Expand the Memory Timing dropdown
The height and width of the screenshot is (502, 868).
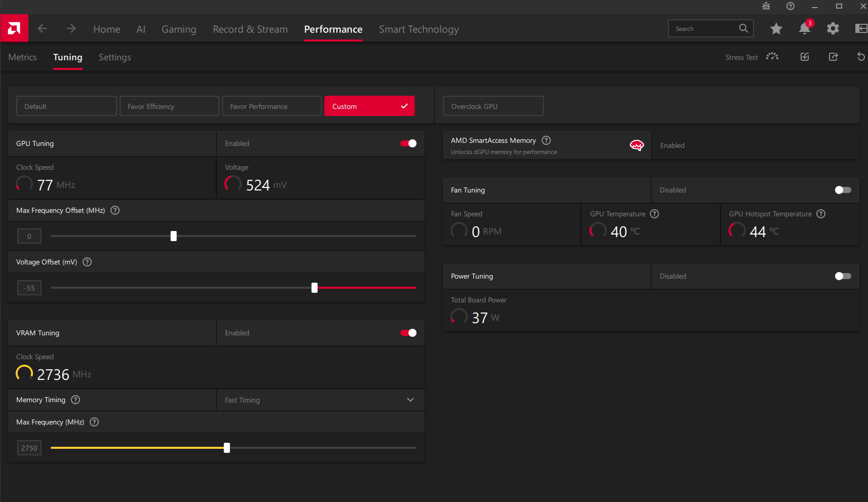(320, 400)
